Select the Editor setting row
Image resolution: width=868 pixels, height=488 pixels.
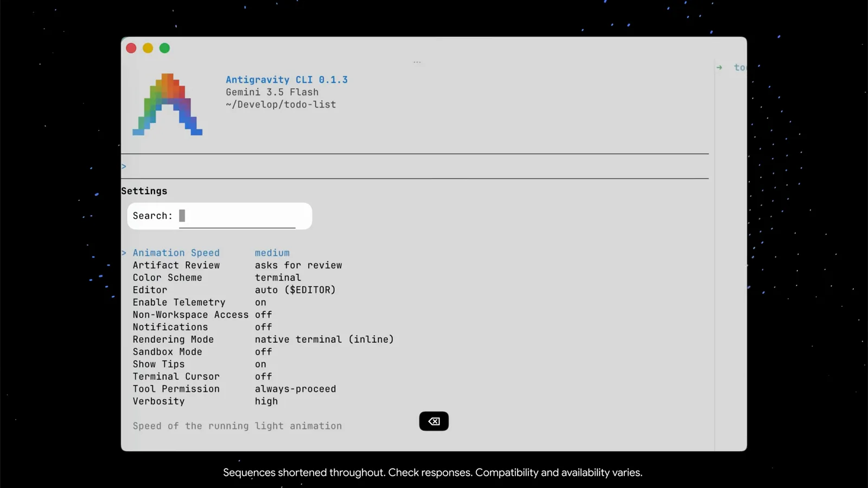(x=234, y=290)
